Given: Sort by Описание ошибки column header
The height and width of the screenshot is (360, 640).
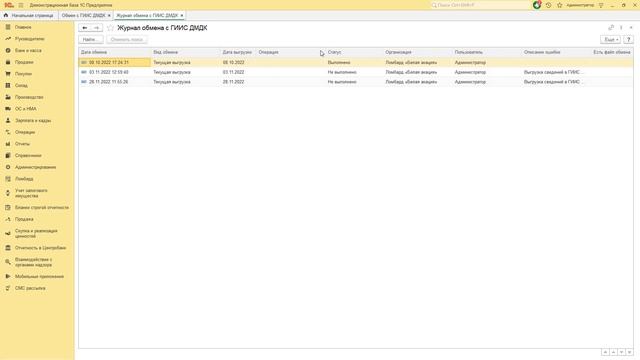Looking at the screenshot, I should (556, 52).
